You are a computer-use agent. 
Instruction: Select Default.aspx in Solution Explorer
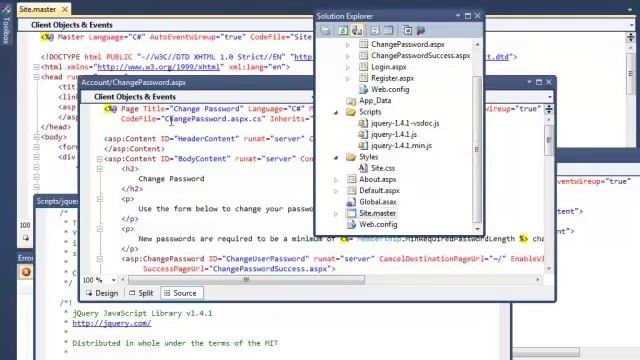(379, 190)
